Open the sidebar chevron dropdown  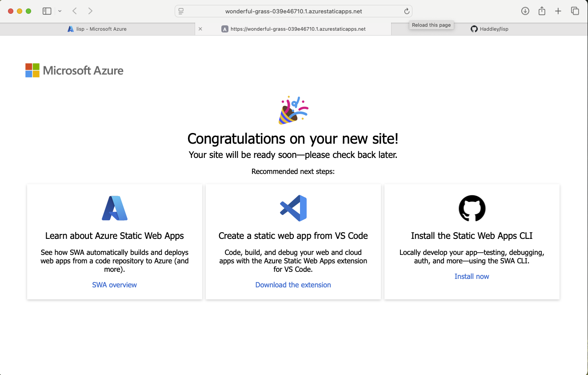(x=60, y=11)
